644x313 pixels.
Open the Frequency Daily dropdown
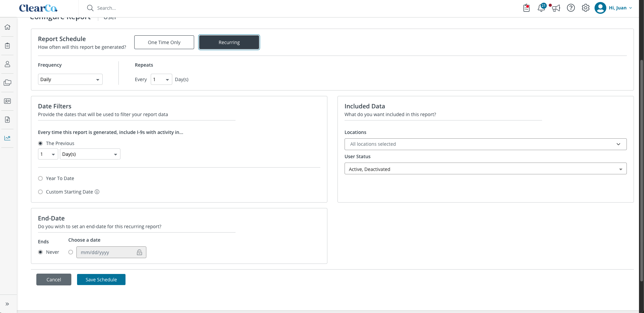(70, 79)
